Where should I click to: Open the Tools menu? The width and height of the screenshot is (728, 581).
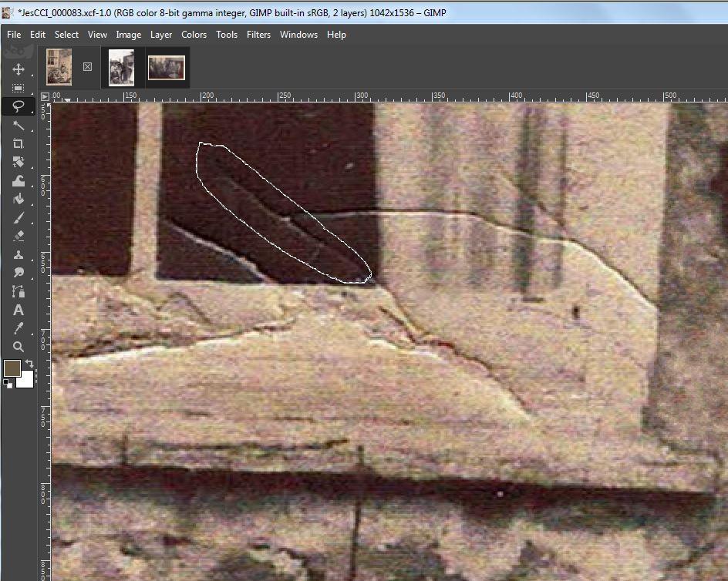227,35
